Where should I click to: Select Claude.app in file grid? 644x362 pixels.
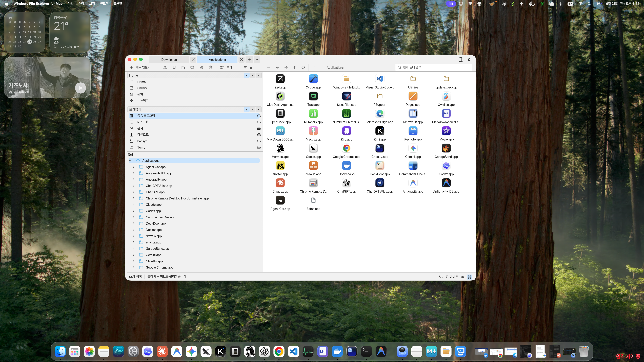[x=280, y=183]
